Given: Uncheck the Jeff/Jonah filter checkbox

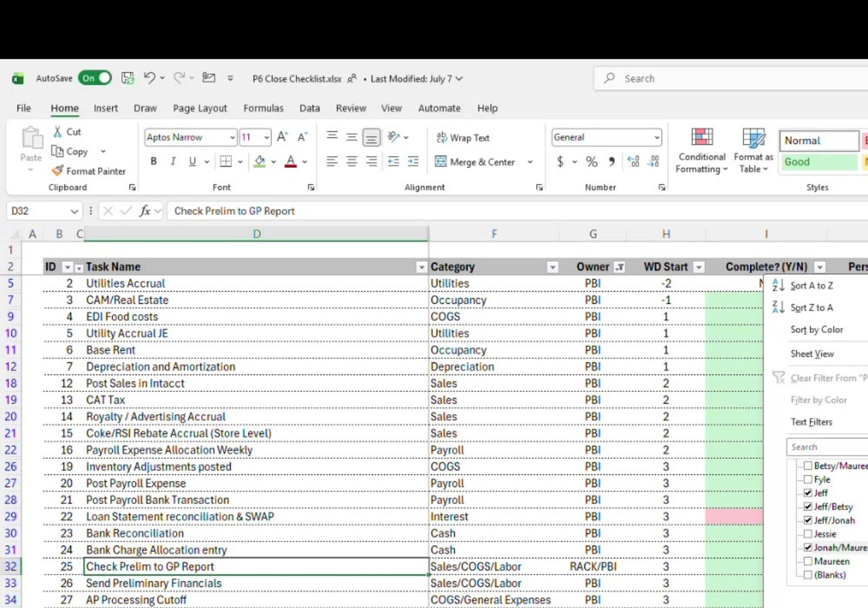Looking at the screenshot, I should (808, 520).
